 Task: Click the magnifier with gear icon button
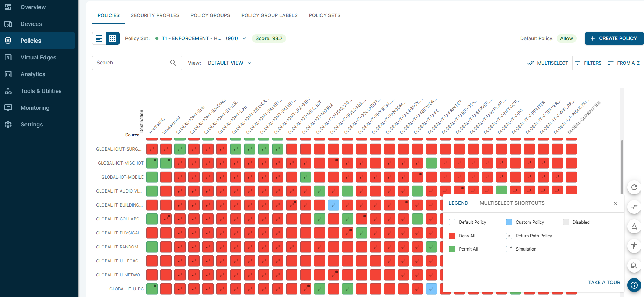click(x=634, y=266)
